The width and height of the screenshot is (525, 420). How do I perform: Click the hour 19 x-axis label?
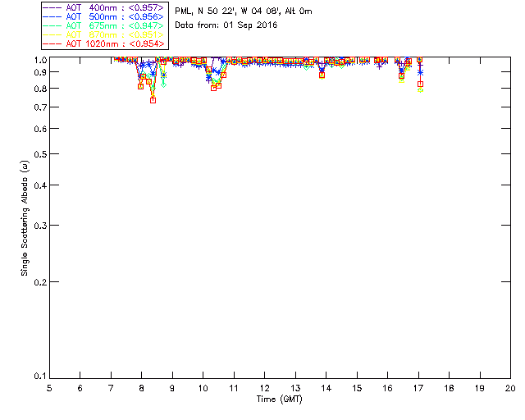(480, 388)
